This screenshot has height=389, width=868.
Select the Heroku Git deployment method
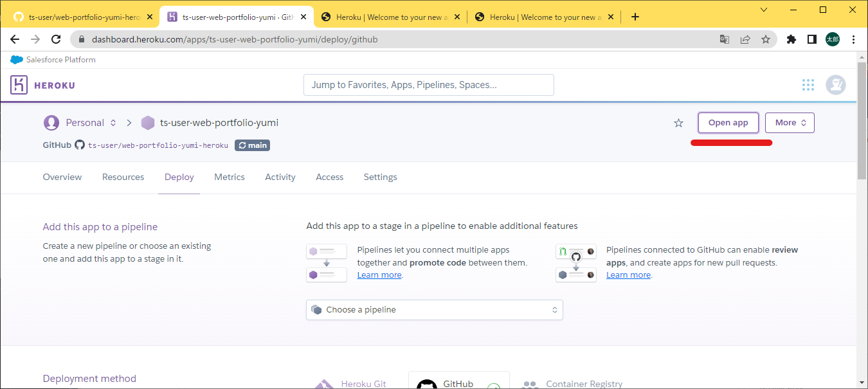tap(351, 383)
